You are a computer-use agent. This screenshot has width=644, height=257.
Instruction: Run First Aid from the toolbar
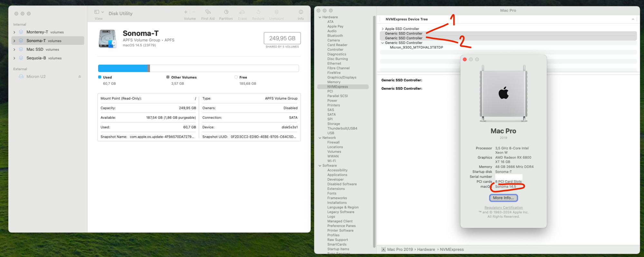(x=208, y=12)
